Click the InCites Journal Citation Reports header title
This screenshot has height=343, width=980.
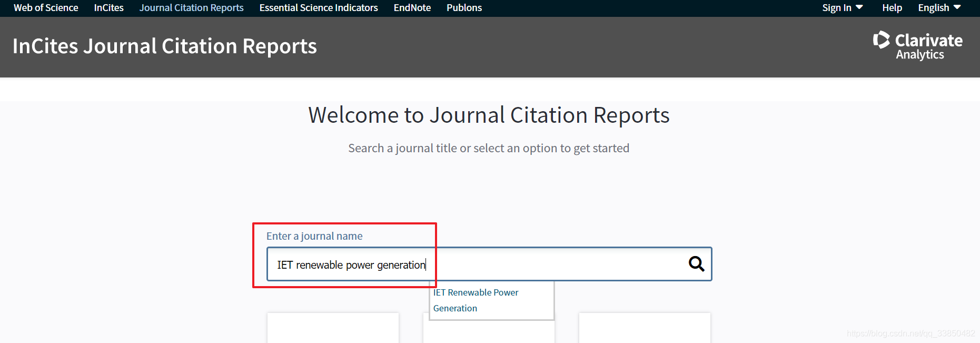[165, 46]
